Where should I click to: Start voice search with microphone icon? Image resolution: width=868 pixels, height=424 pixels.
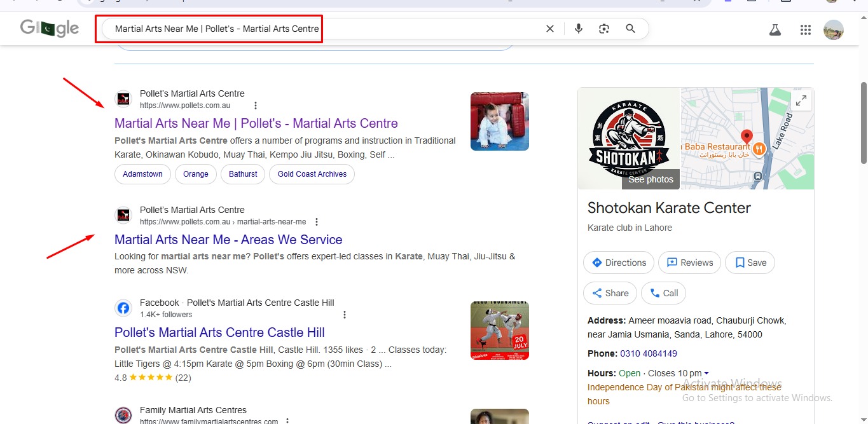578,29
